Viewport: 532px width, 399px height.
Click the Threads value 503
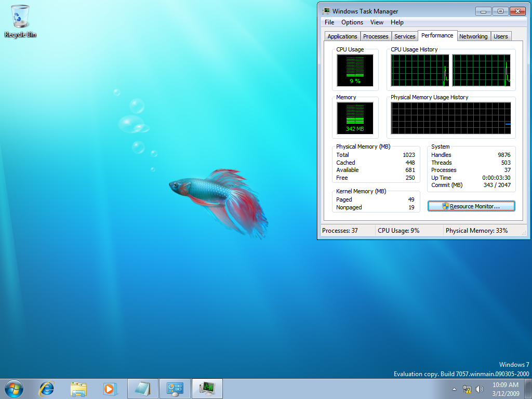pos(506,163)
